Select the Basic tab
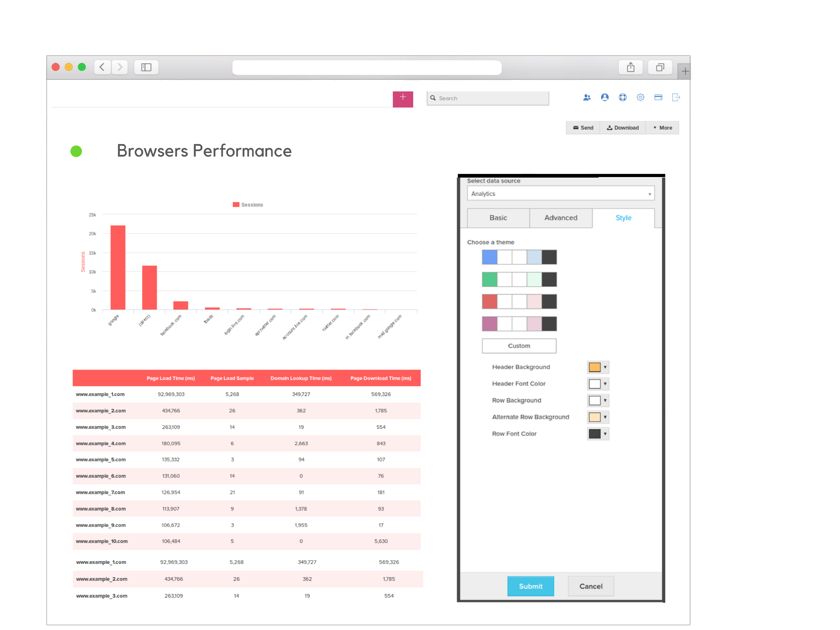The height and width of the screenshot is (630, 840). click(497, 218)
